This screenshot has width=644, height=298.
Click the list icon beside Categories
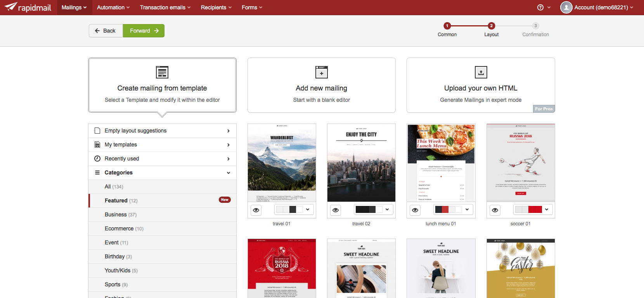pyautogui.click(x=97, y=173)
